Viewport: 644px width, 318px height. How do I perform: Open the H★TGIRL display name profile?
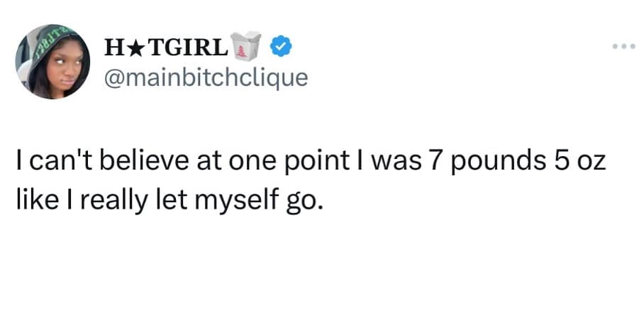click(167, 47)
